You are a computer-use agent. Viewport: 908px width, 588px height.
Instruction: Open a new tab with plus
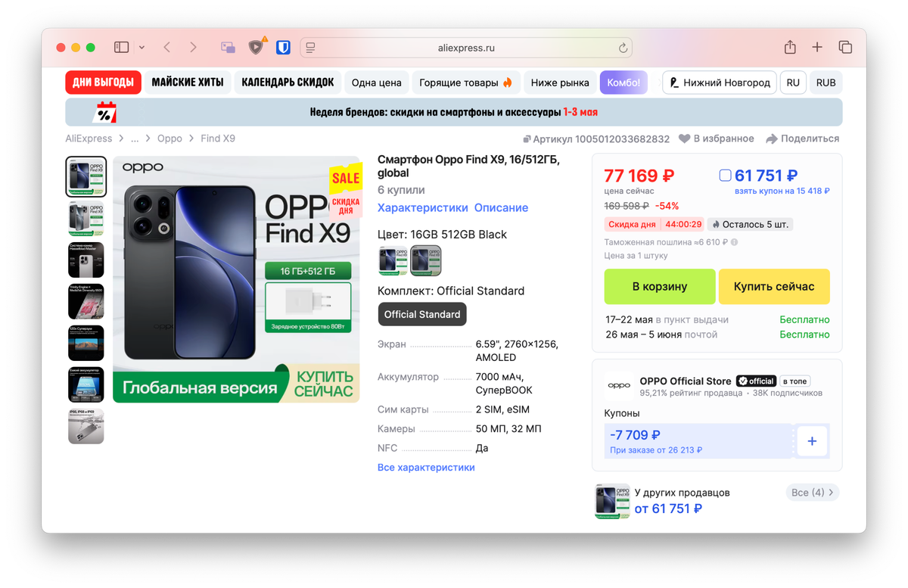click(x=817, y=47)
